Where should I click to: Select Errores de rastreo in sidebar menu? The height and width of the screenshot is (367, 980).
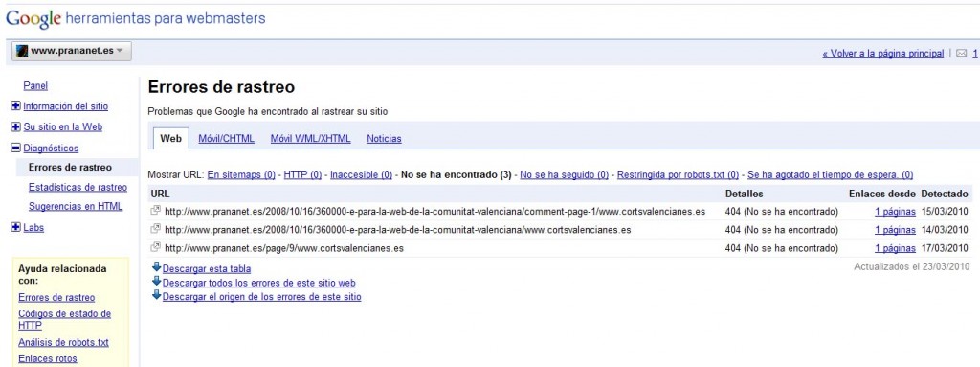pos(70,168)
